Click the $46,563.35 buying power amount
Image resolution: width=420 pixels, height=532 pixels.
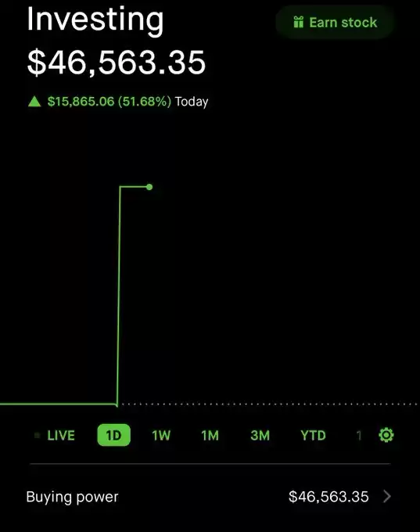click(328, 497)
